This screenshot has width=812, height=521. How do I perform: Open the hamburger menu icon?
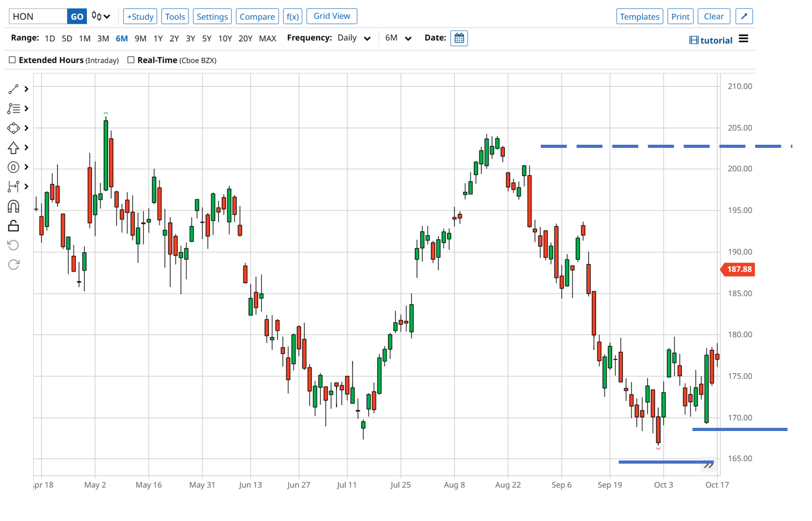tap(744, 39)
